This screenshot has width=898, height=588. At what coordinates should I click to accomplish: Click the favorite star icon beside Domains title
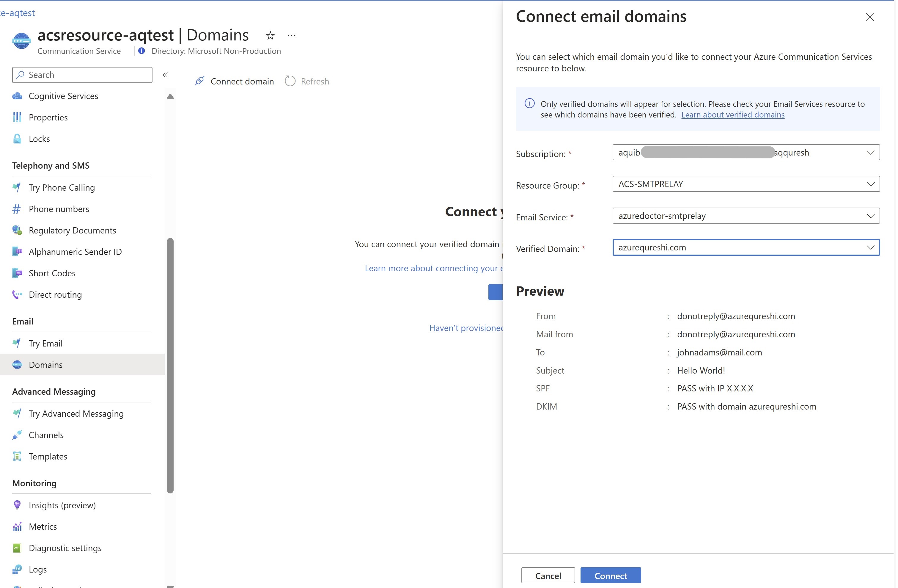(270, 35)
